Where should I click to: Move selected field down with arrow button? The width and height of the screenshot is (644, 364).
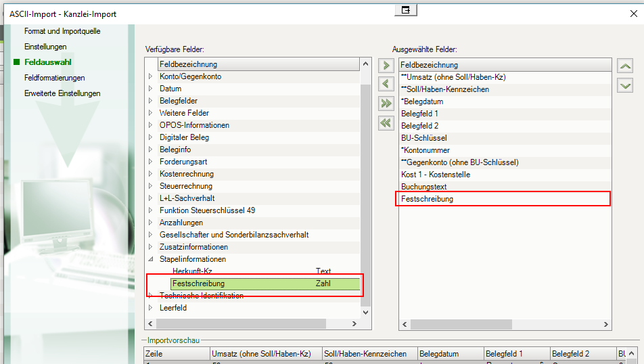click(625, 85)
